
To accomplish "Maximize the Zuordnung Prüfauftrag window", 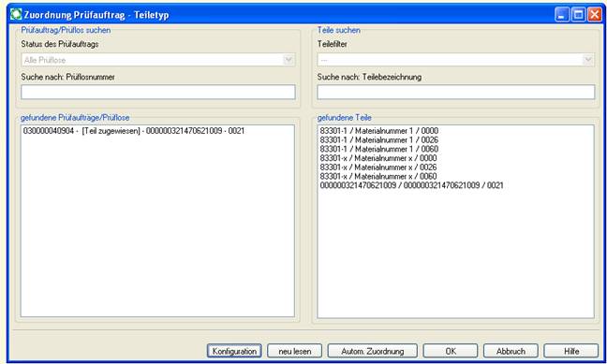I will click(x=578, y=15).
